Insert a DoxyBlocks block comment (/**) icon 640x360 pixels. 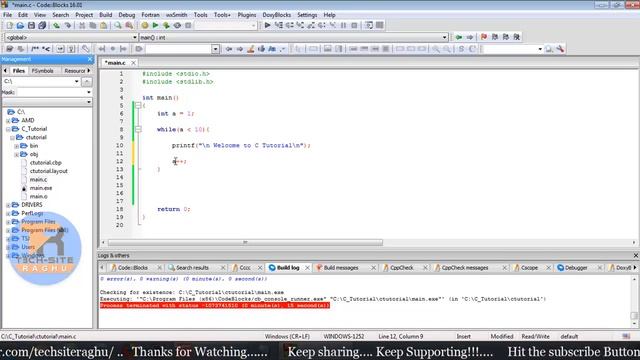point(35,49)
